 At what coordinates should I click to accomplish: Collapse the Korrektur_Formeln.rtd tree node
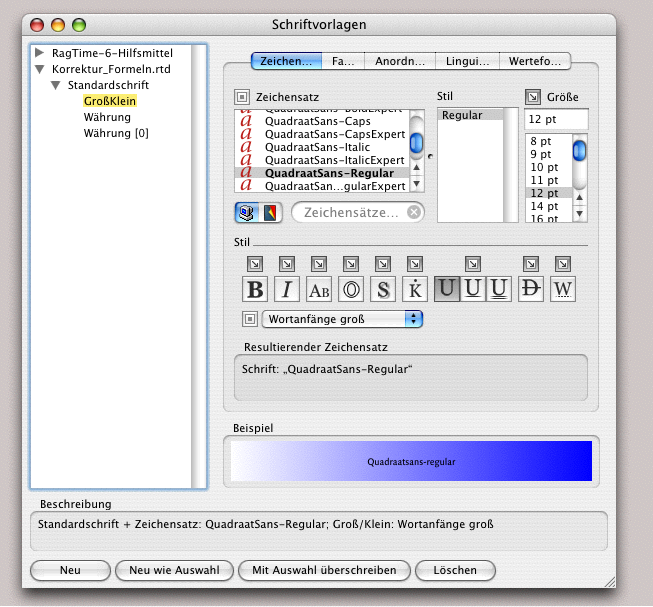[x=39, y=70]
